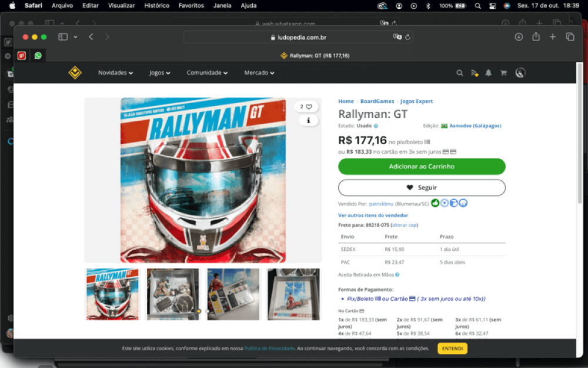588x368 pixels.
Task: Click the Seguir follow button
Action: (x=422, y=187)
